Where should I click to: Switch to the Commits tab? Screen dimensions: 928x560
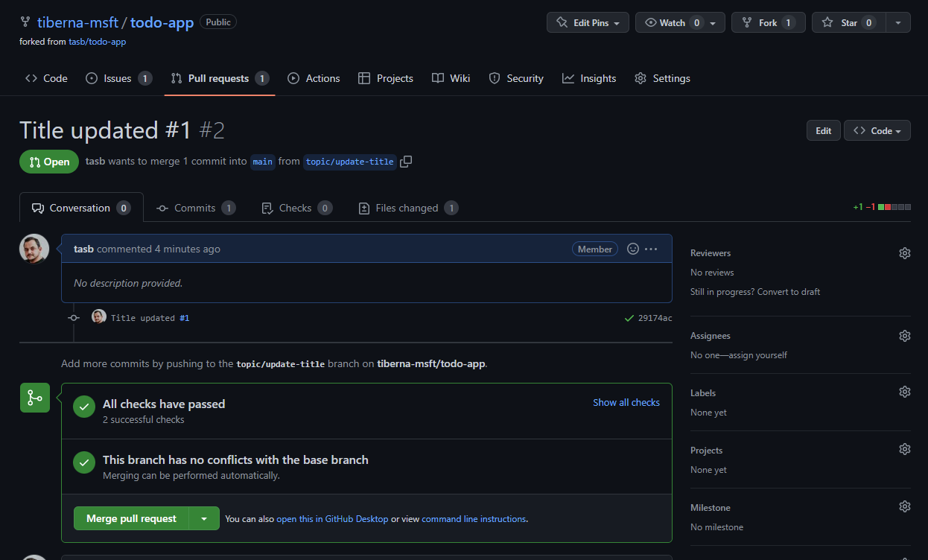(195, 208)
